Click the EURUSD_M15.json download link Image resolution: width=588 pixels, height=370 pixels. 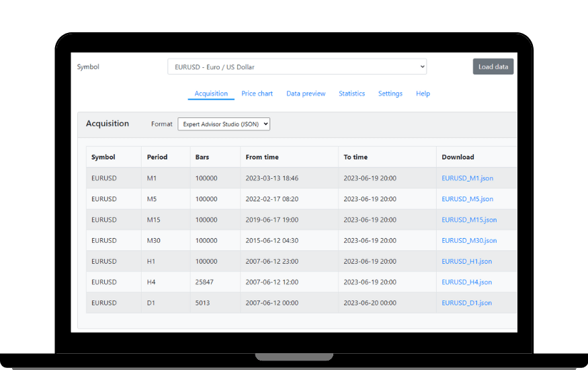coord(469,220)
